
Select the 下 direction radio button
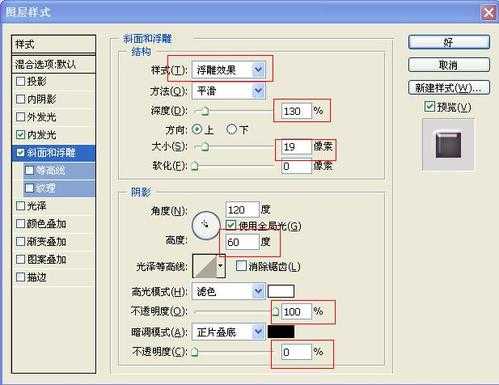(231, 129)
